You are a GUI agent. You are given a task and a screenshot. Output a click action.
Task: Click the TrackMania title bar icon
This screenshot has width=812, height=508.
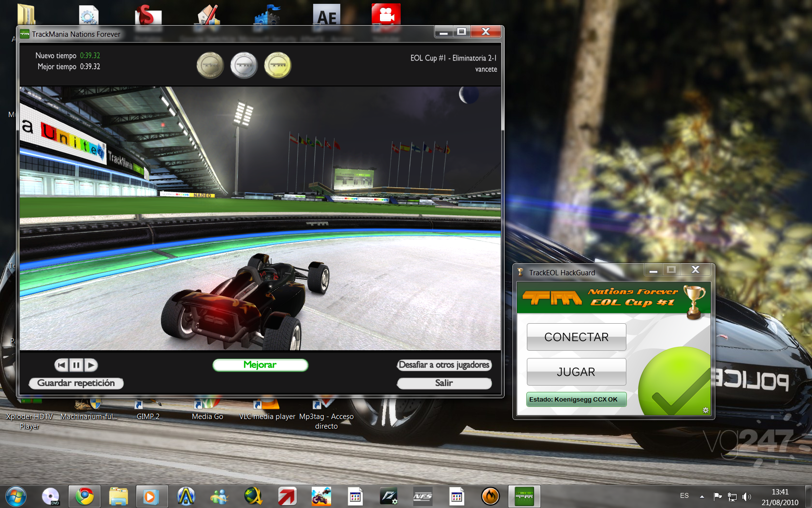click(x=25, y=34)
